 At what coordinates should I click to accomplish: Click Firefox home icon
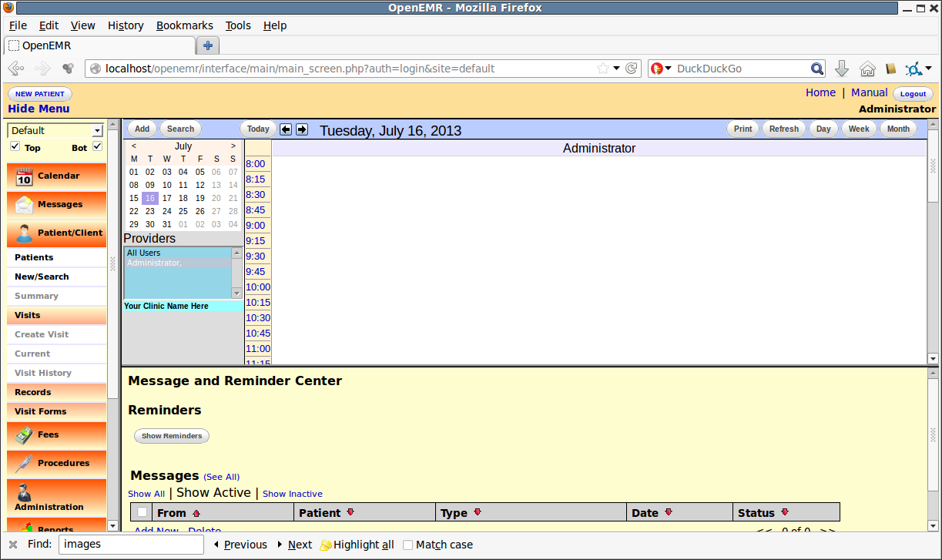tap(867, 69)
